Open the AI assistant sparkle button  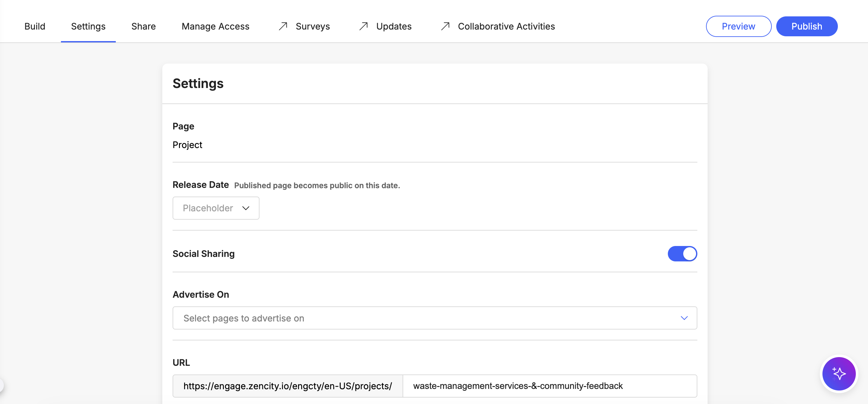838,373
